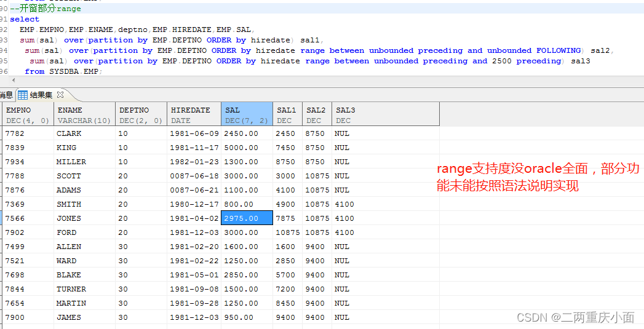Select hire date 1981-11-17 cell
The height and width of the screenshot is (329, 644).
194,148
